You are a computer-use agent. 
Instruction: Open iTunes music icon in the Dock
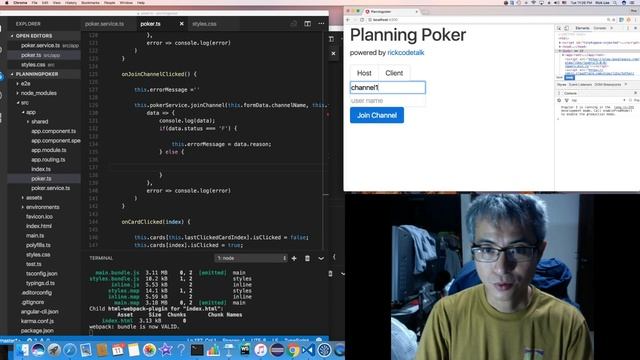[x=260, y=350]
